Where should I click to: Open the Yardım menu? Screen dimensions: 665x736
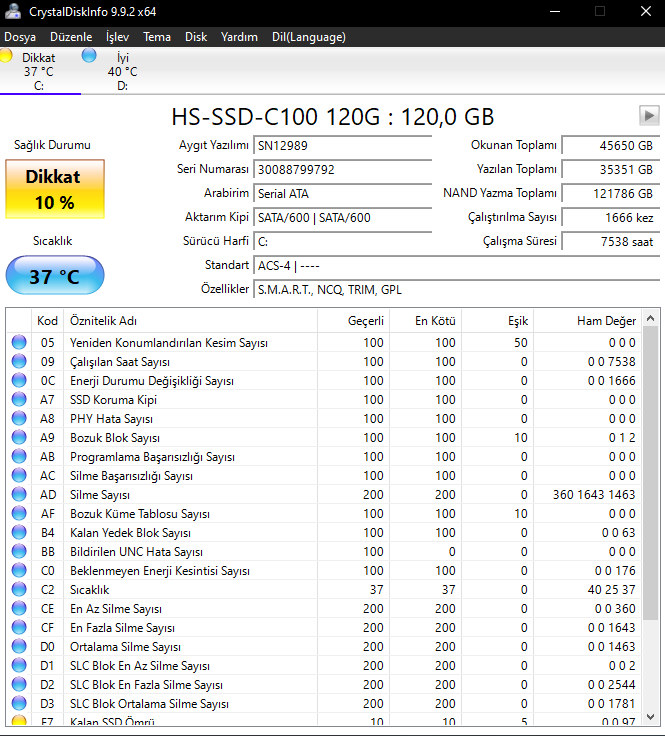pyautogui.click(x=239, y=37)
